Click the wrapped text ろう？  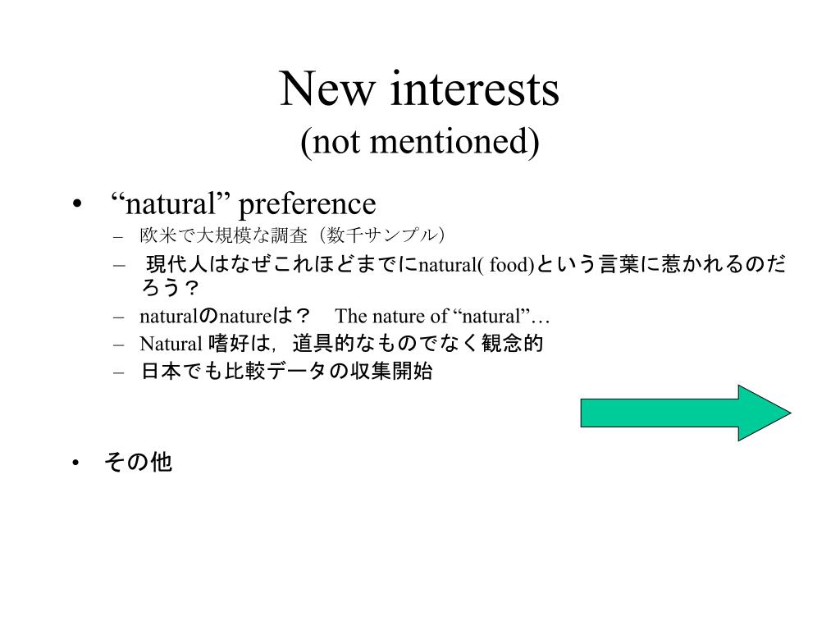pyautogui.click(x=171, y=288)
